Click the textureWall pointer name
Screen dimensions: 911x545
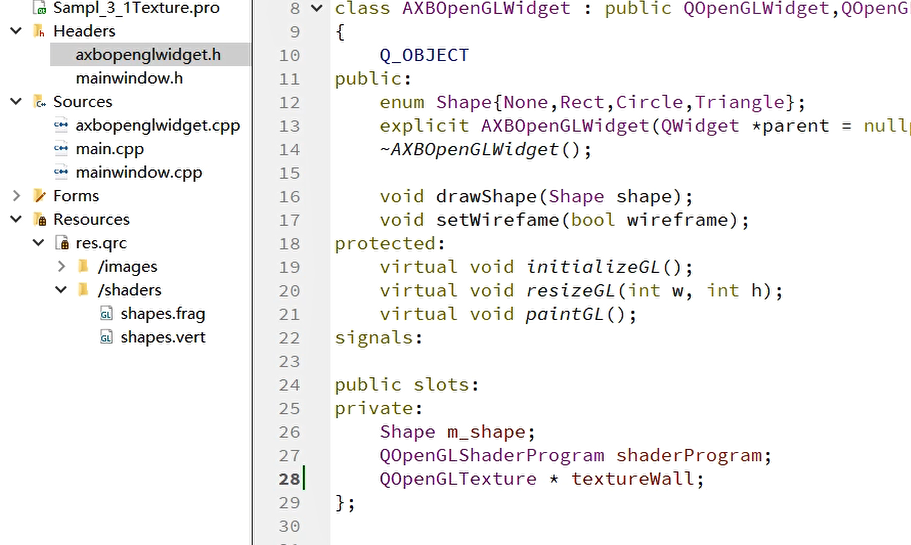633,479
